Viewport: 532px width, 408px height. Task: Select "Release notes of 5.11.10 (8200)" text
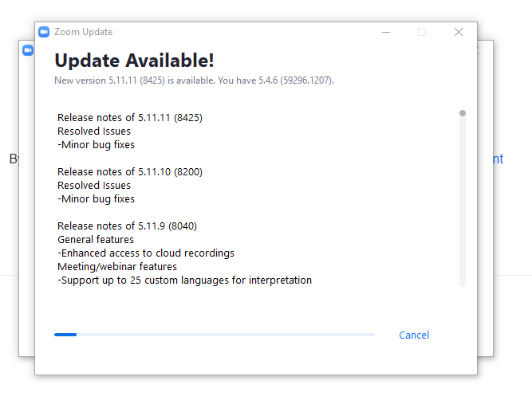[130, 172]
